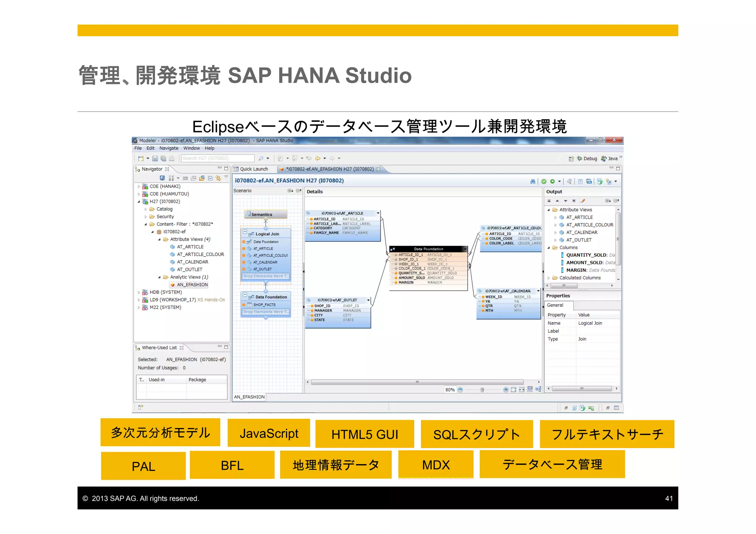756x534 pixels.
Task: Click the green checkmark Save and Validate icon
Action: click(544, 181)
